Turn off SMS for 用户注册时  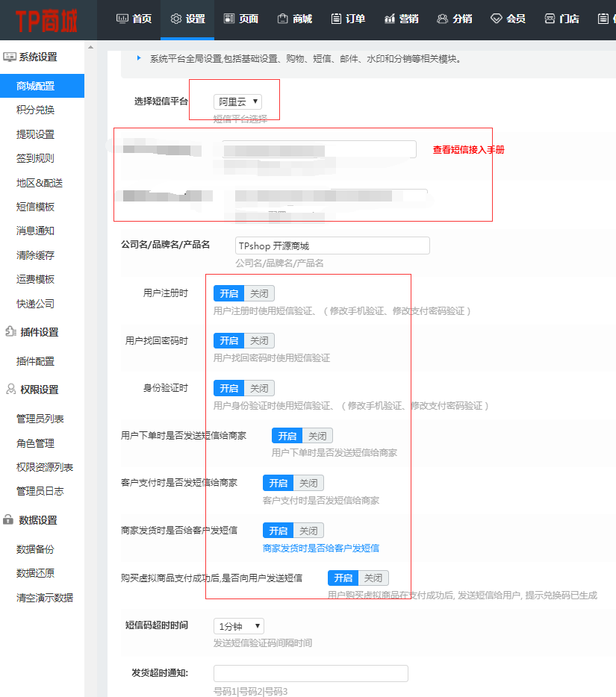(259, 293)
